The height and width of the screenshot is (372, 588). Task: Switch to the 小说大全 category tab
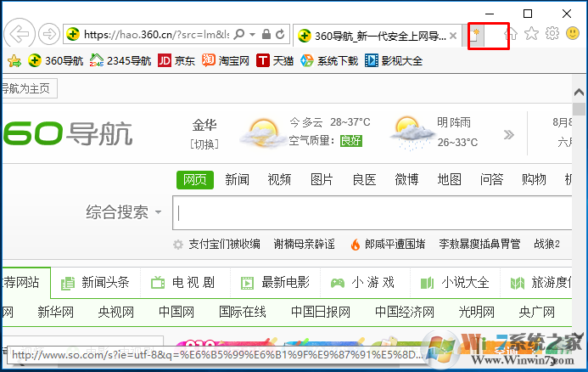click(x=455, y=283)
